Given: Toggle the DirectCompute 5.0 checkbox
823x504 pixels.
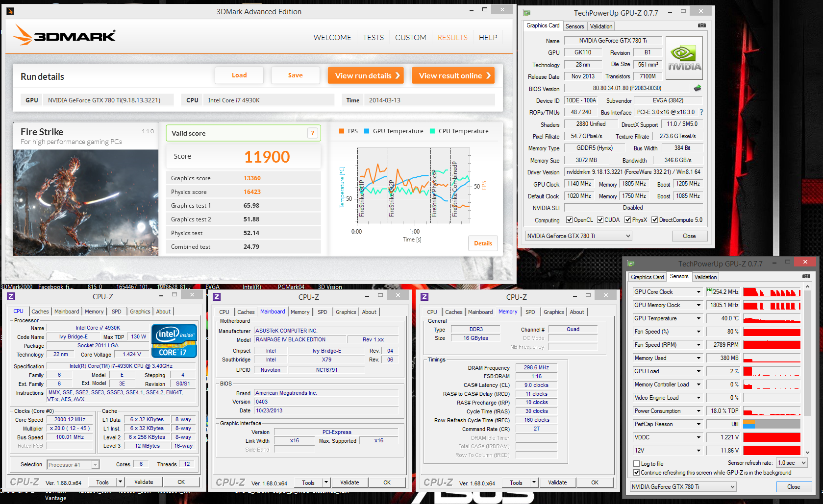Looking at the screenshot, I should point(655,220).
